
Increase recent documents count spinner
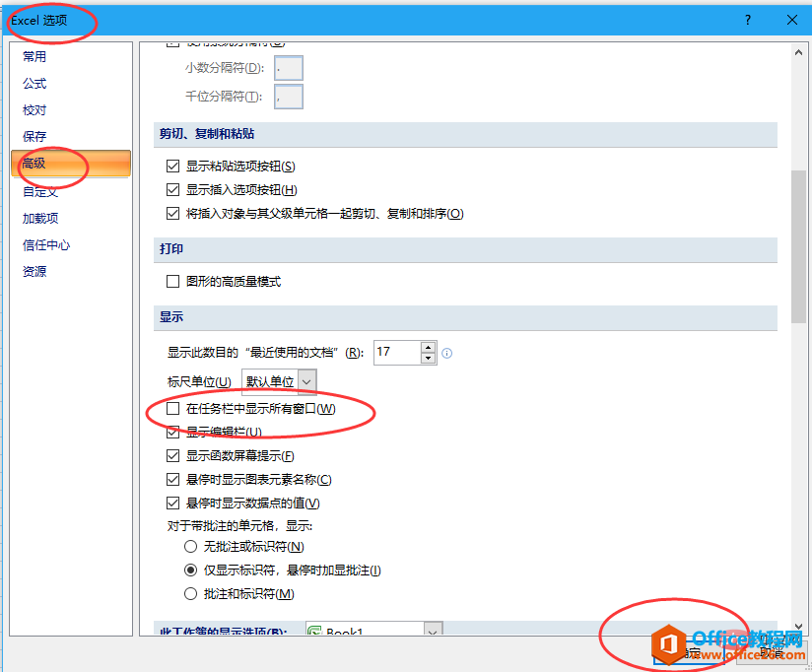pos(428,348)
